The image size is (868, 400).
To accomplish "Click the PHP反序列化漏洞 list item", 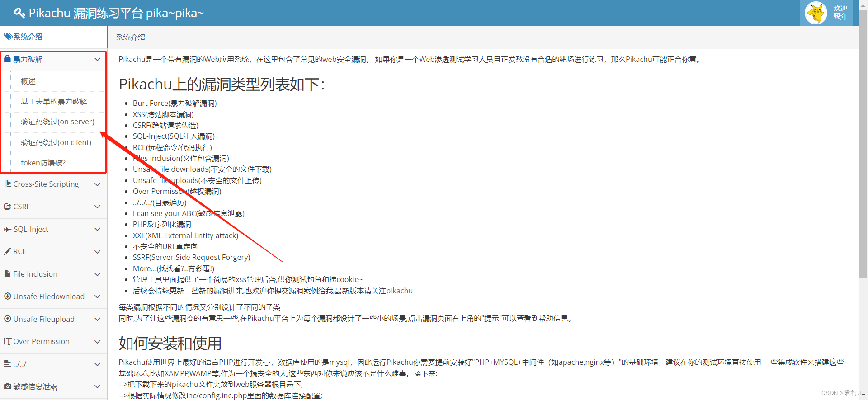I will point(162,225).
